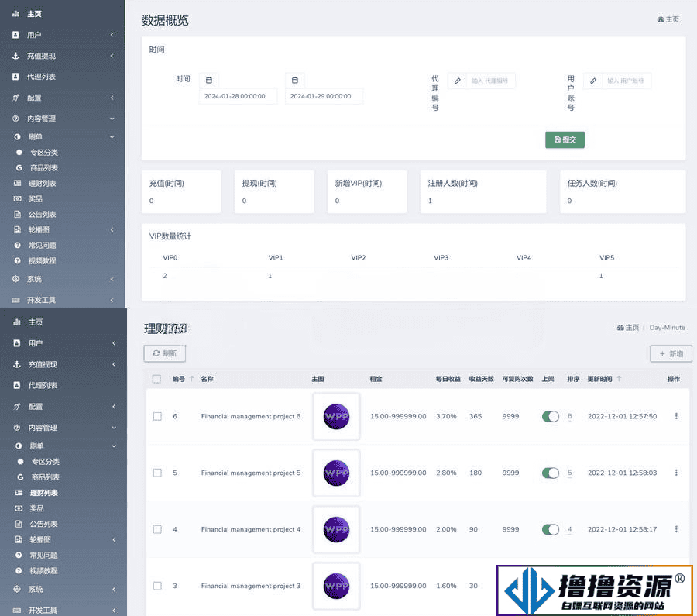Click the 刷新 refresh button
697x616 pixels.
pyautogui.click(x=164, y=353)
